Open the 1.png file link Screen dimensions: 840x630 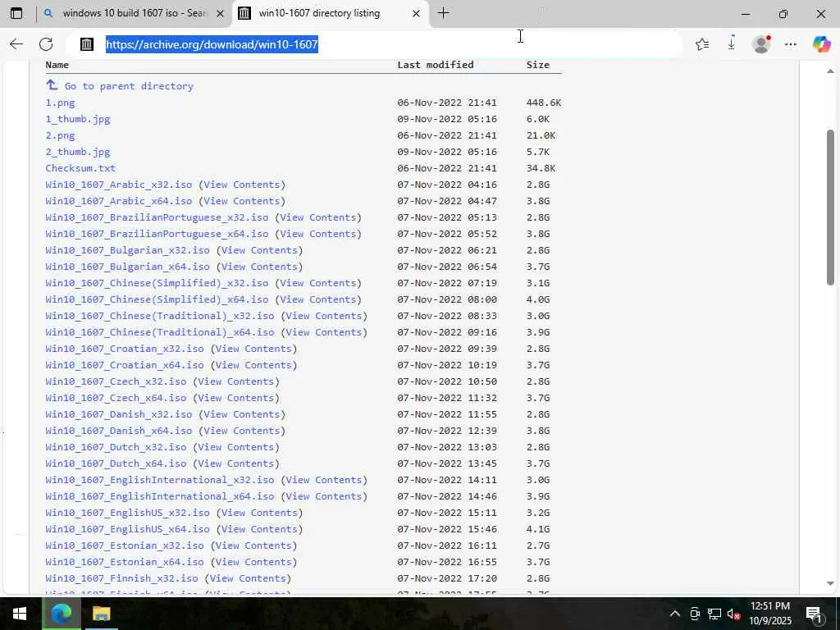60,103
